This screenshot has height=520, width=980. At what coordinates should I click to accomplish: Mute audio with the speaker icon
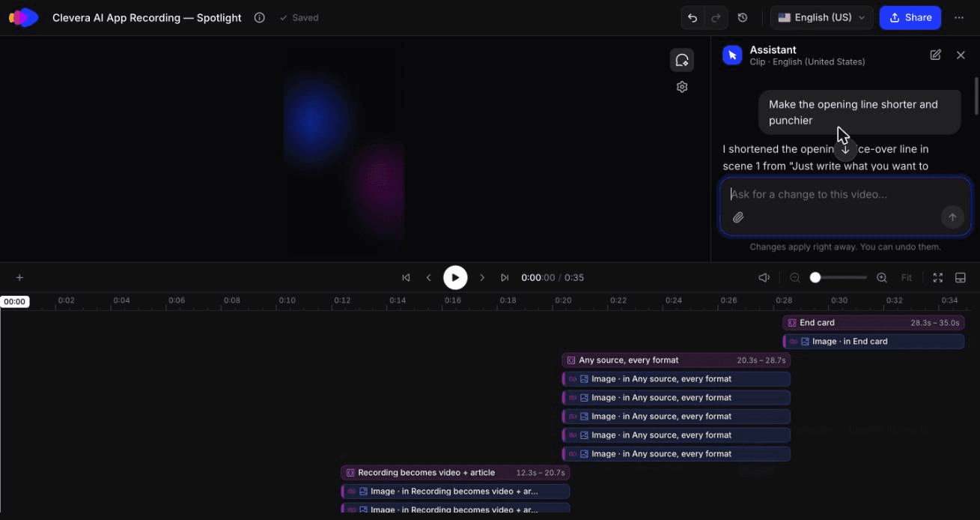coord(764,277)
